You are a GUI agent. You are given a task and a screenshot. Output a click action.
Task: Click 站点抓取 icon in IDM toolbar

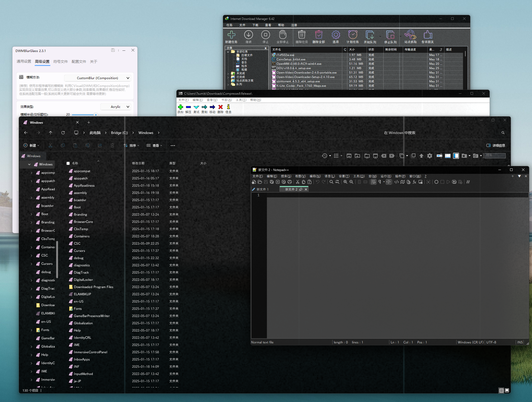point(410,35)
